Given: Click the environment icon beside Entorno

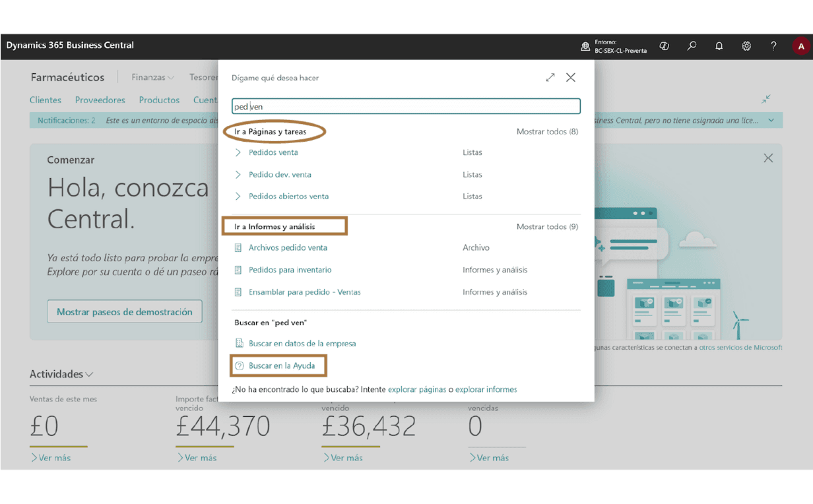Looking at the screenshot, I should click(x=585, y=46).
